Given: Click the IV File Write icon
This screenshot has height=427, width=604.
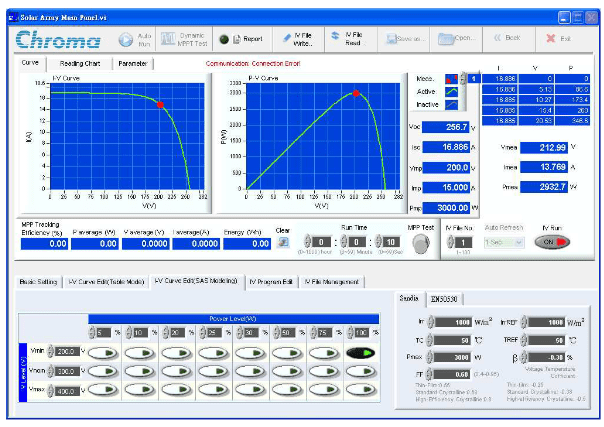Looking at the screenshot, I should pyautogui.click(x=297, y=39).
